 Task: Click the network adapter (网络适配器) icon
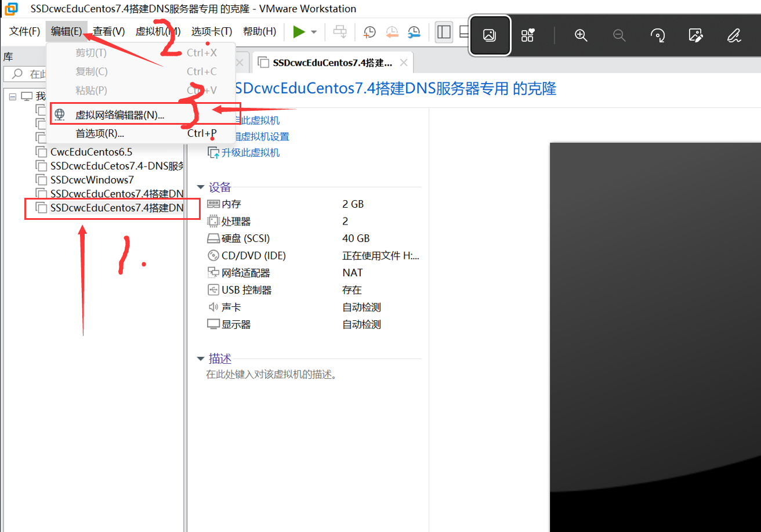pyautogui.click(x=213, y=273)
